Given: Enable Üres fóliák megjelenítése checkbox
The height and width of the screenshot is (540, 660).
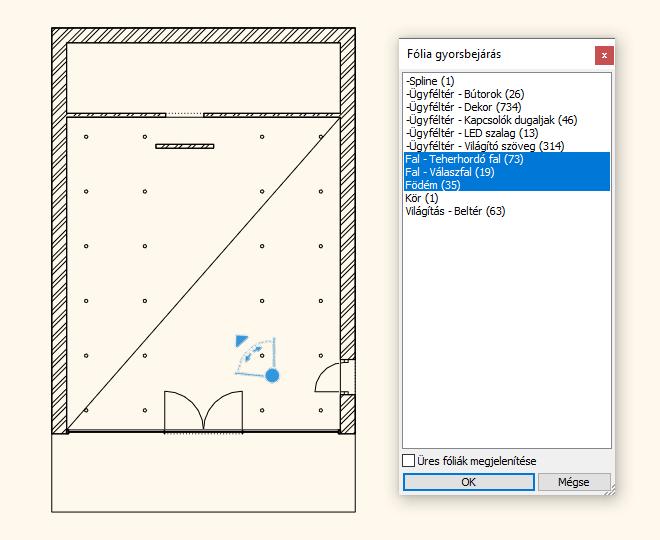Looking at the screenshot, I should click(408, 460).
